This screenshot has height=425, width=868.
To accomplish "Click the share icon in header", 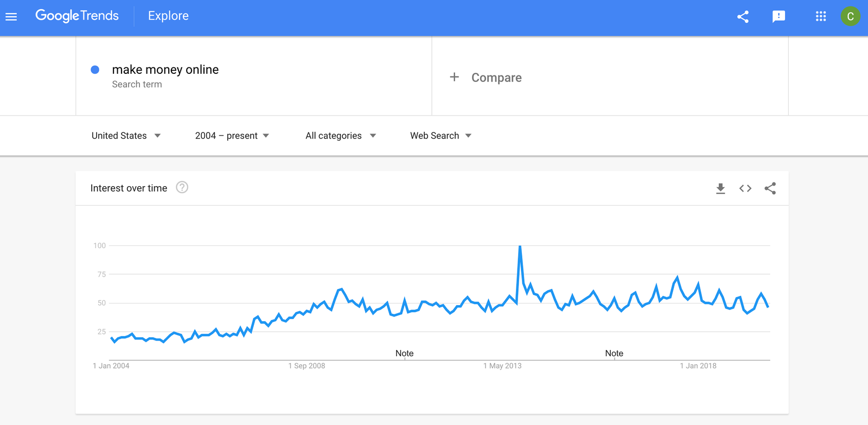I will (743, 17).
